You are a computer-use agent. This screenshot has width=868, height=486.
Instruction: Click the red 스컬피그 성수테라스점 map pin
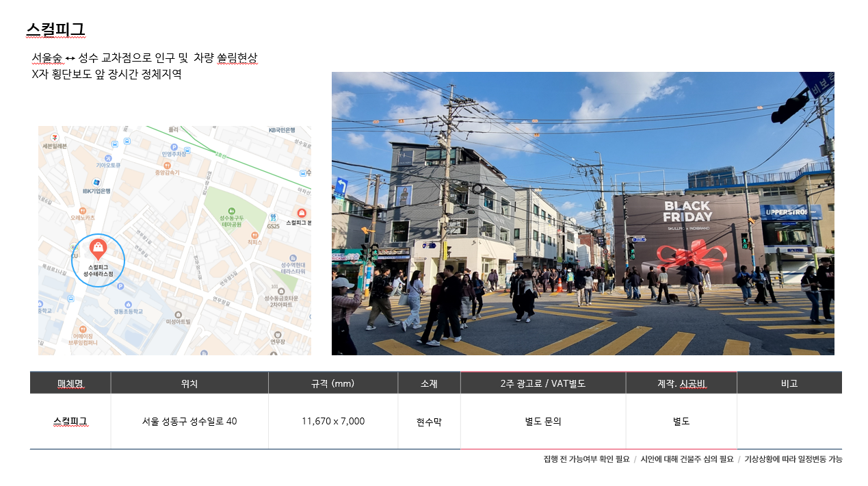pyautogui.click(x=98, y=249)
